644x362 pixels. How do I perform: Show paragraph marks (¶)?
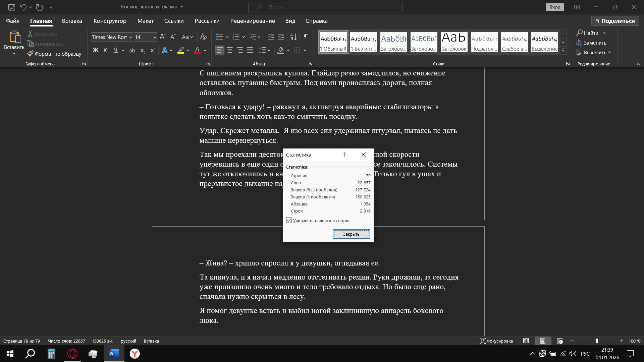tap(306, 37)
